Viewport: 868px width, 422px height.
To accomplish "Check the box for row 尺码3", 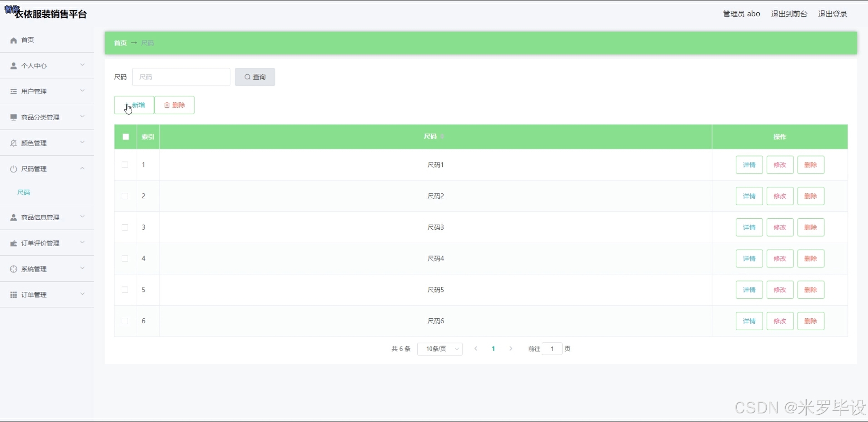I will point(125,227).
